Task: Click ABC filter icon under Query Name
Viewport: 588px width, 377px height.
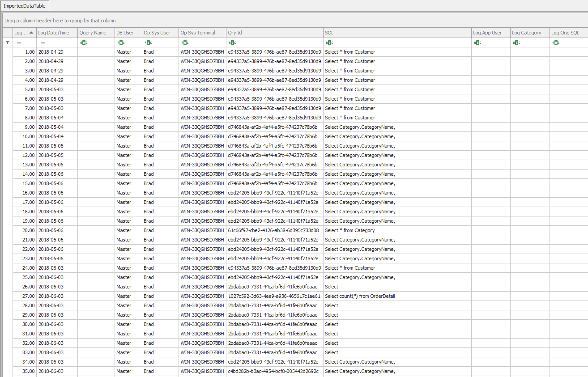Action: point(83,42)
